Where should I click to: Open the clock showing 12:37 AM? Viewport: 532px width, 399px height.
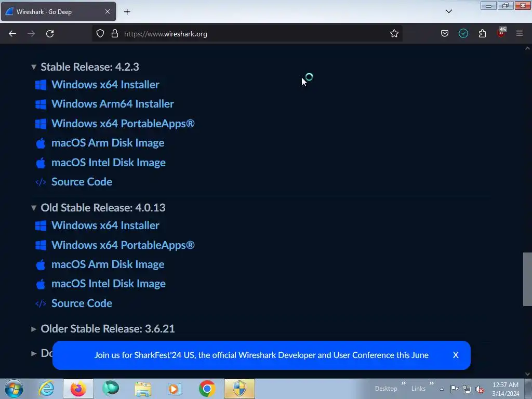pyautogui.click(x=506, y=389)
